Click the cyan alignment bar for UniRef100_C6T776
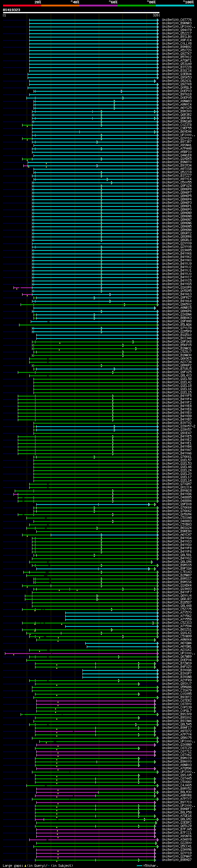Screen dimensions: 197x868 pyautogui.click(x=94, y=20)
